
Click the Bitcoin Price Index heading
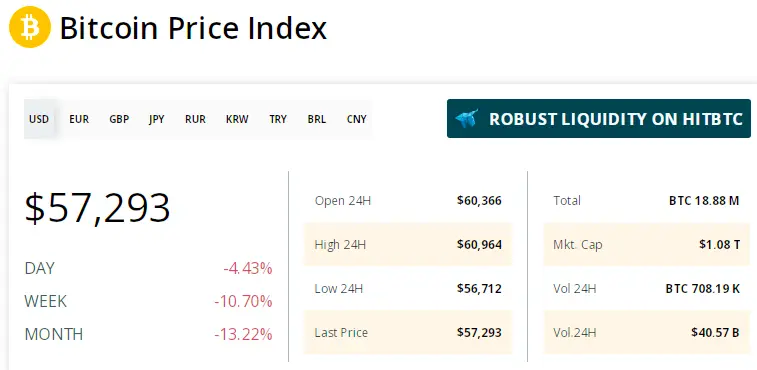pos(193,28)
